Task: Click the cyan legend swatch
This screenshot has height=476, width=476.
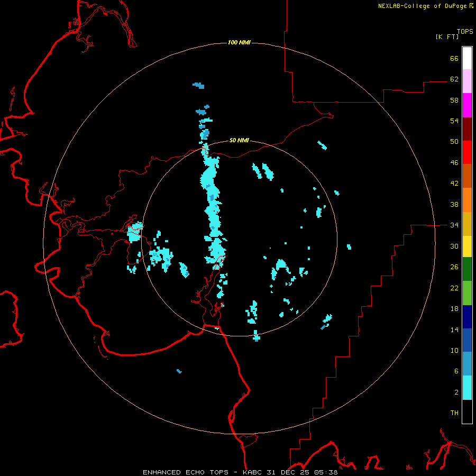Action: click(467, 388)
